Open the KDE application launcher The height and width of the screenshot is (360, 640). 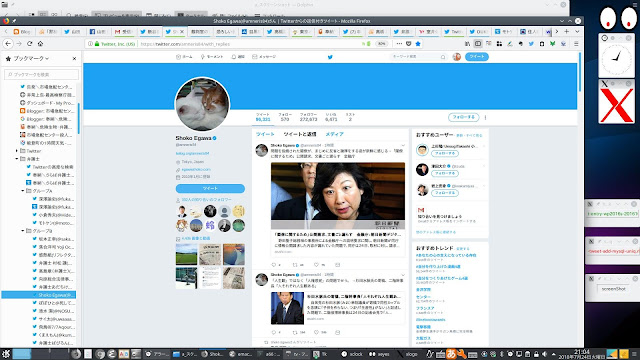point(5,354)
